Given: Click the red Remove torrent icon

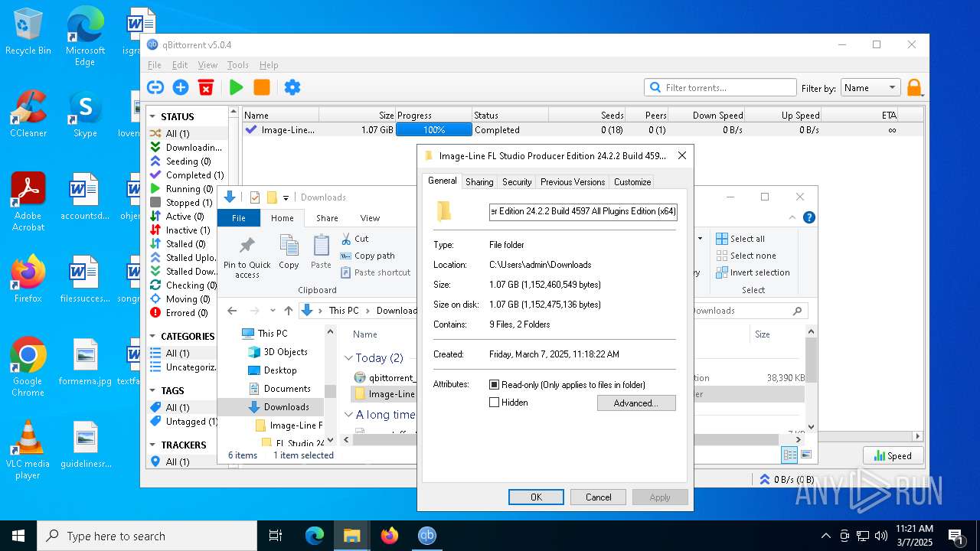Looking at the screenshot, I should click(x=206, y=87).
